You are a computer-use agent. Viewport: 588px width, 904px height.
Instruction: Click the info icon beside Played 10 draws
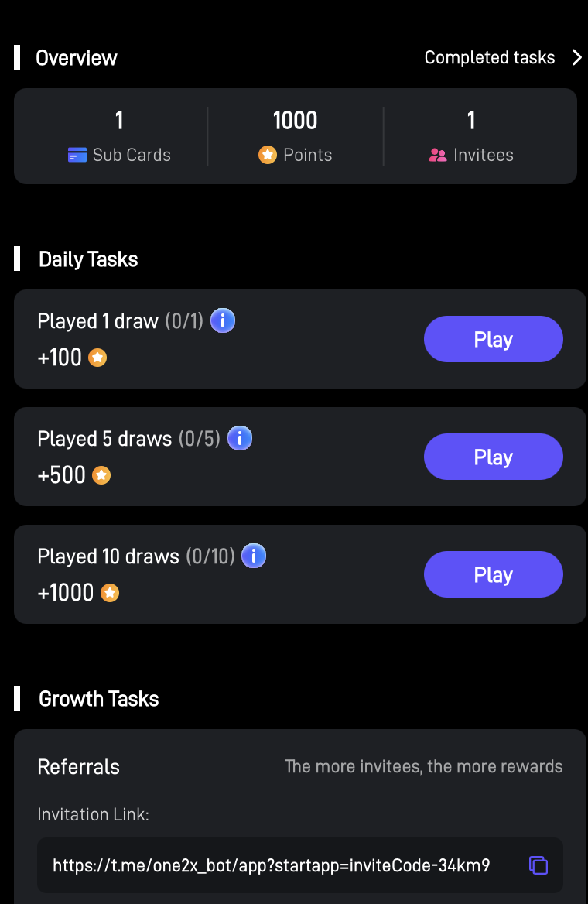point(254,556)
